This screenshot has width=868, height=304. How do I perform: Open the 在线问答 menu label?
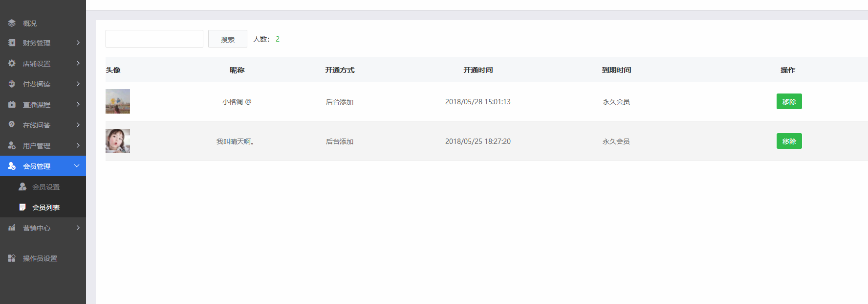(37, 125)
